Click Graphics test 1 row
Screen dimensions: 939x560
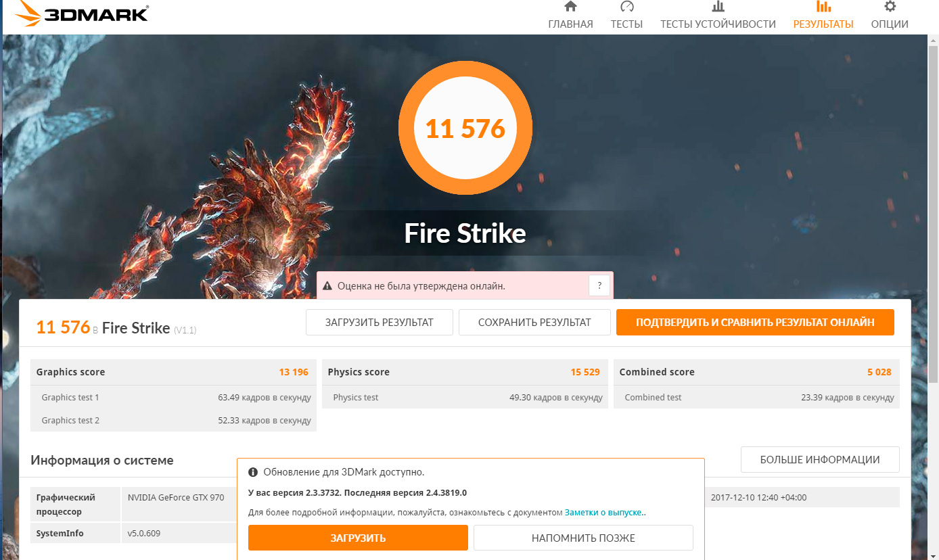(173, 397)
